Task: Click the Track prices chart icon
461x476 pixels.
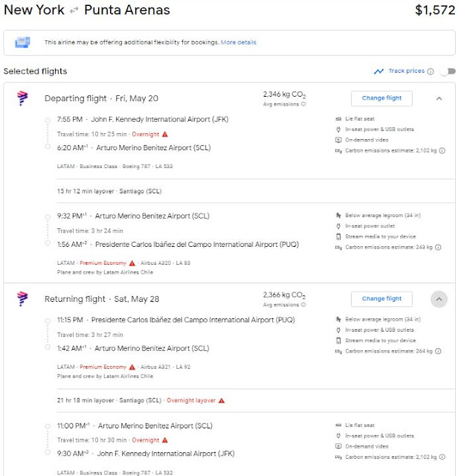Action: pos(379,71)
